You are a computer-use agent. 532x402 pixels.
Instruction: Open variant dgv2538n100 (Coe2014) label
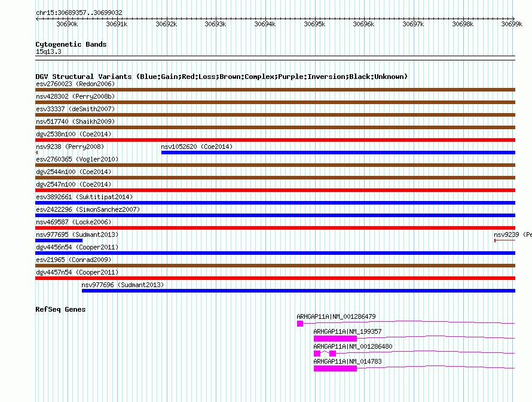point(74,134)
